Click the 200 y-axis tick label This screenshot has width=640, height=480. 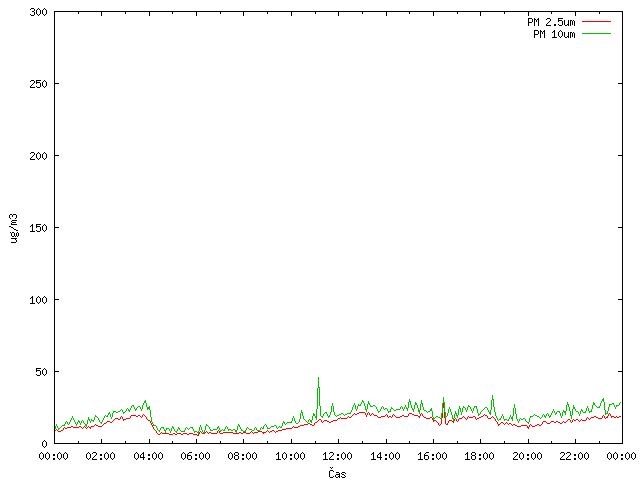[x=38, y=156]
